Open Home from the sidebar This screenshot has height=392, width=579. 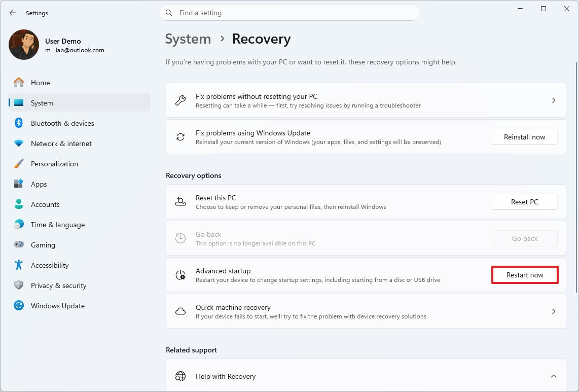40,82
